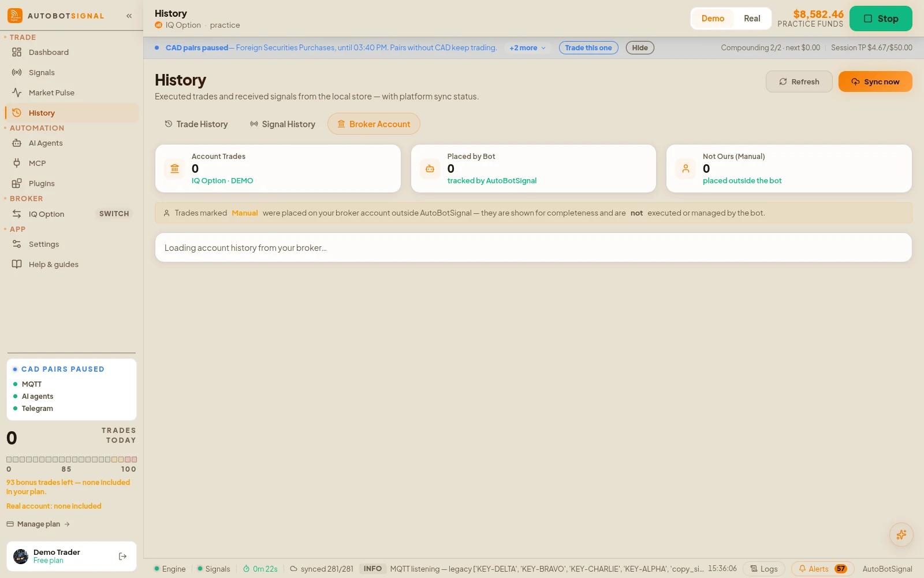Click Trade this one in banner
This screenshot has height=578, width=924.
(x=588, y=48)
